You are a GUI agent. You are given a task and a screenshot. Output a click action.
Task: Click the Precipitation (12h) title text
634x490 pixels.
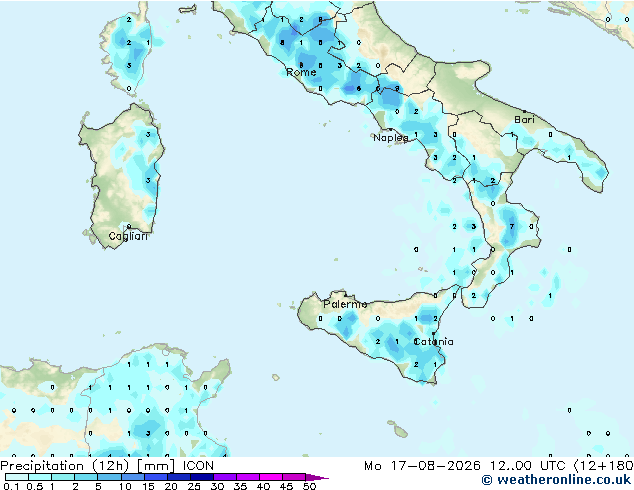(65, 466)
